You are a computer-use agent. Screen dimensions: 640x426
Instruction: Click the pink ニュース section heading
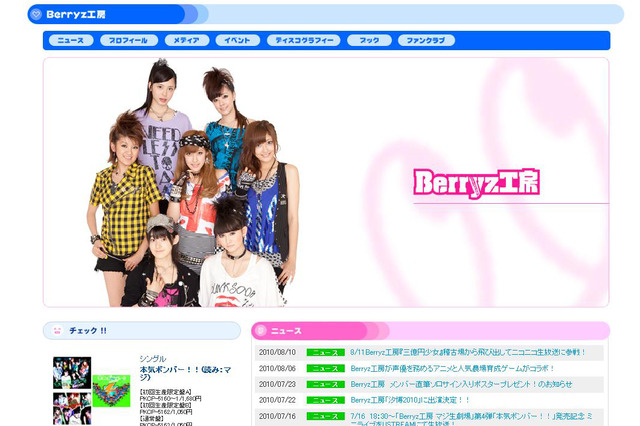(286, 331)
